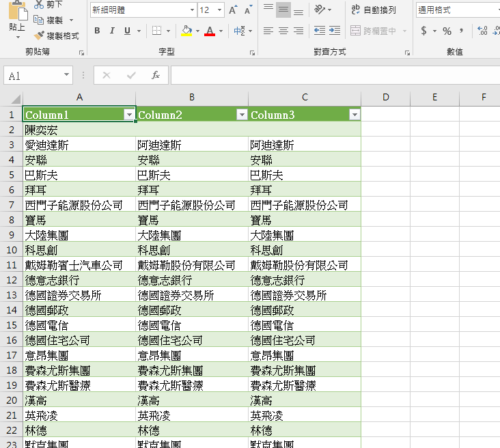Viewport: 500px width, 448px height.
Task: Open the Name Box dropdown arrow
Action: [x=67, y=75]
